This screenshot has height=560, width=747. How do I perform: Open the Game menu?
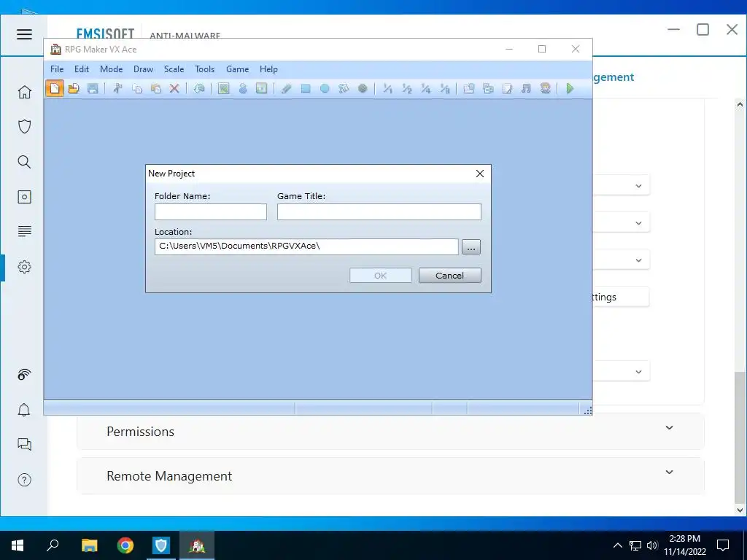point(237,69)
